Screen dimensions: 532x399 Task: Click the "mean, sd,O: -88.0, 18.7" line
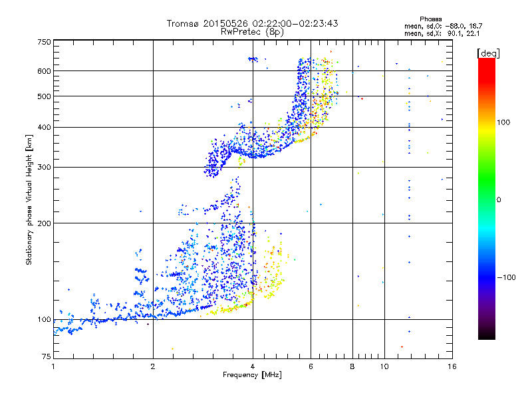coord(443,26)
